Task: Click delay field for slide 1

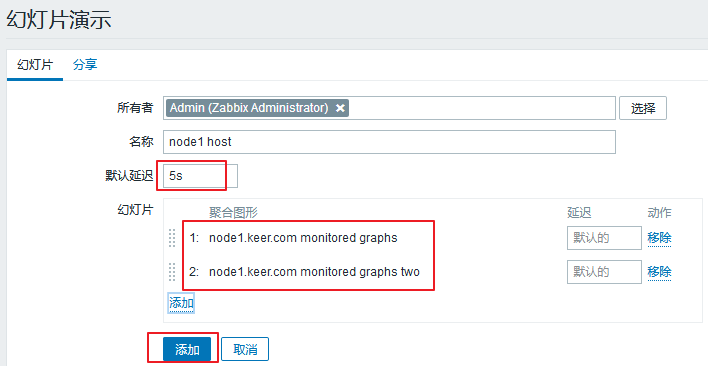Action: coord(604,238)
